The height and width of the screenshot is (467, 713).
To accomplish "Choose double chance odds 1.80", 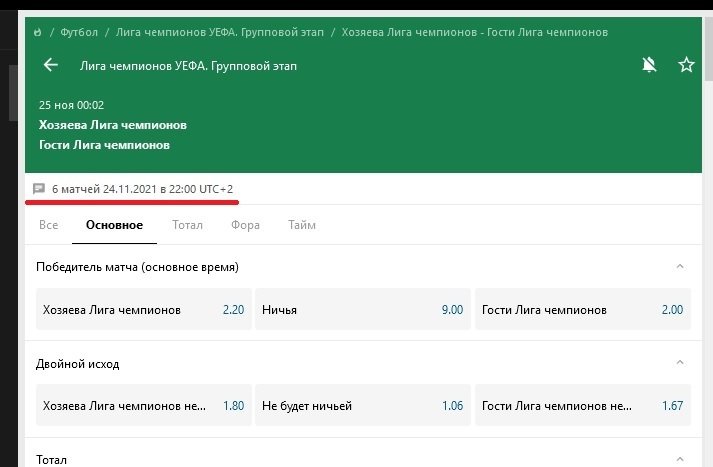I will click(x=143, y=406).
